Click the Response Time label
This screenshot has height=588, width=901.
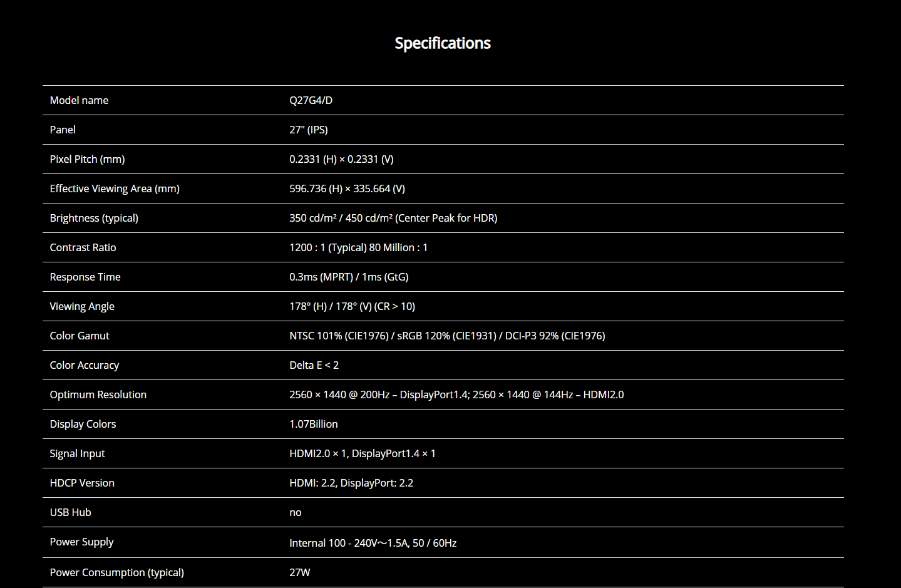click(x=85, y=277)
